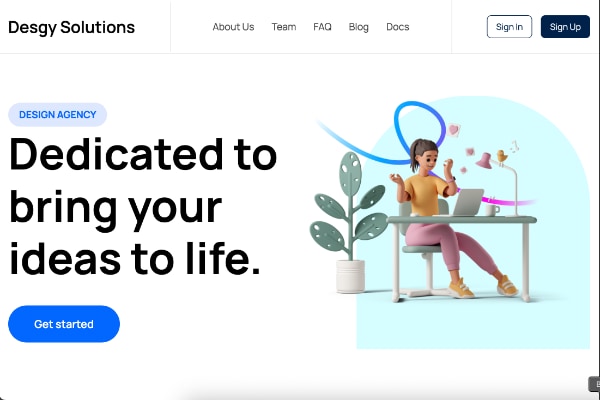Click the dark Sign Up button
The width and height of the screenshot is (600, 400).
tap(565, 26)
